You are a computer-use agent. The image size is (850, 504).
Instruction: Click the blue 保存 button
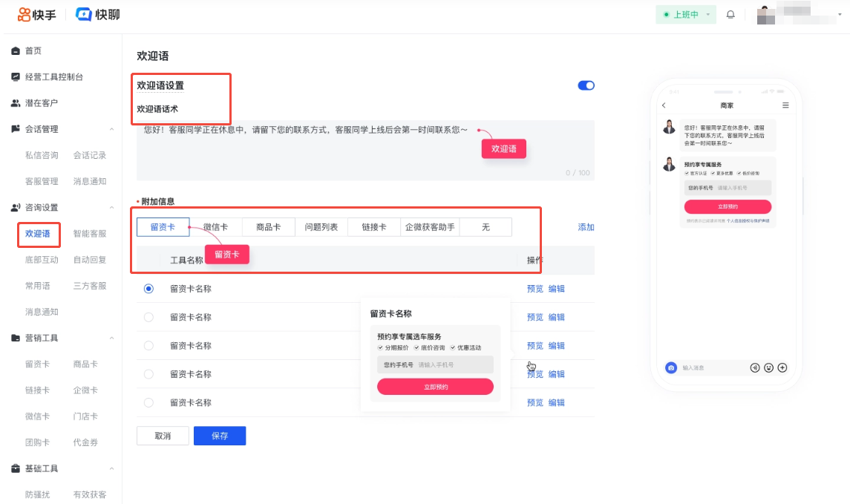click(220, 436)
